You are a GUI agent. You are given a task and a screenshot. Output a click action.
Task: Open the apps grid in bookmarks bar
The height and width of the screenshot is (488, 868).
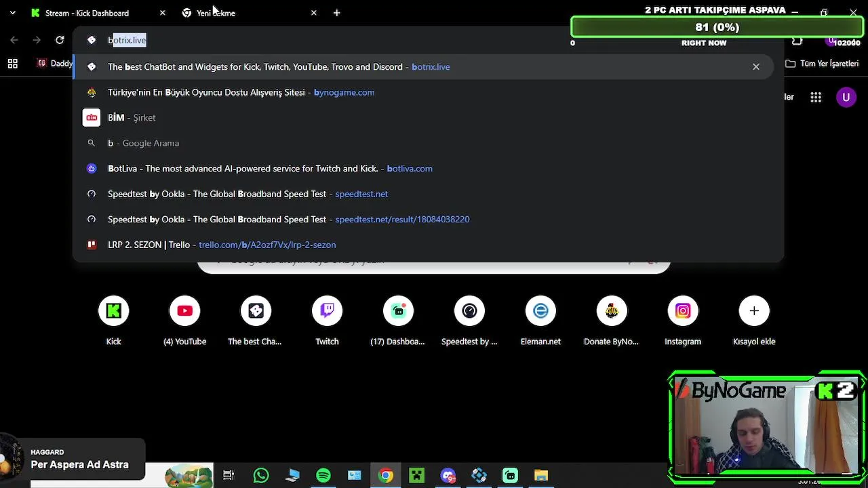(12, 64)
